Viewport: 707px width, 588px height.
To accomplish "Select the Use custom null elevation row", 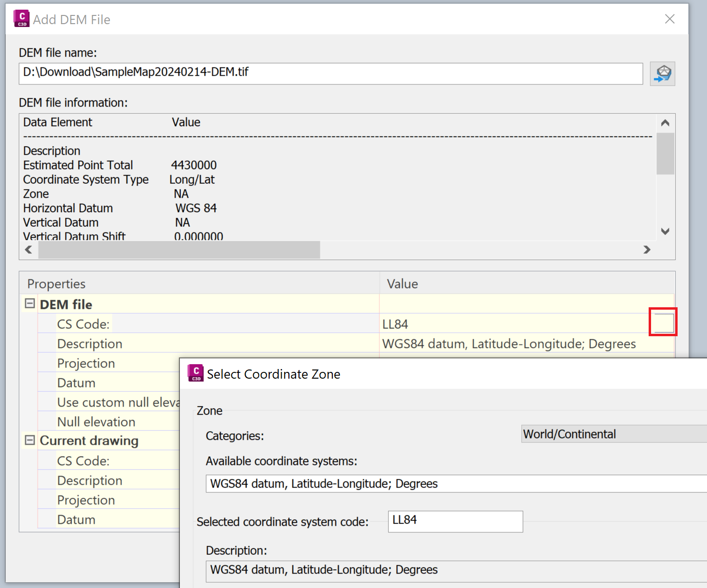I will pos(109,402).
